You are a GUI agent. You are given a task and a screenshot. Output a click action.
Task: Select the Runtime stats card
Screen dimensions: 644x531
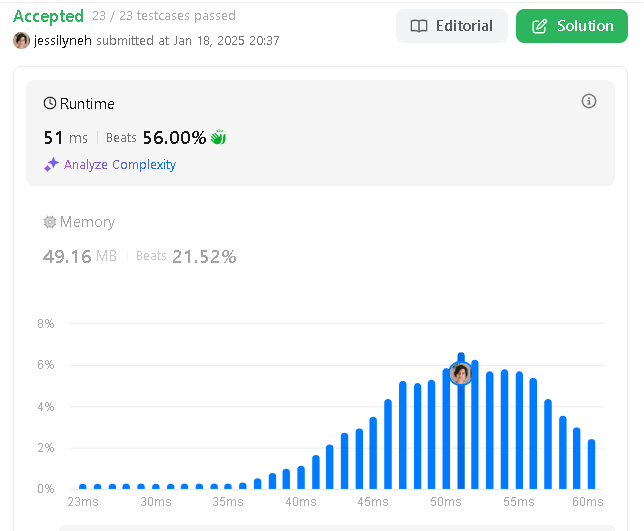coord(320,133)
